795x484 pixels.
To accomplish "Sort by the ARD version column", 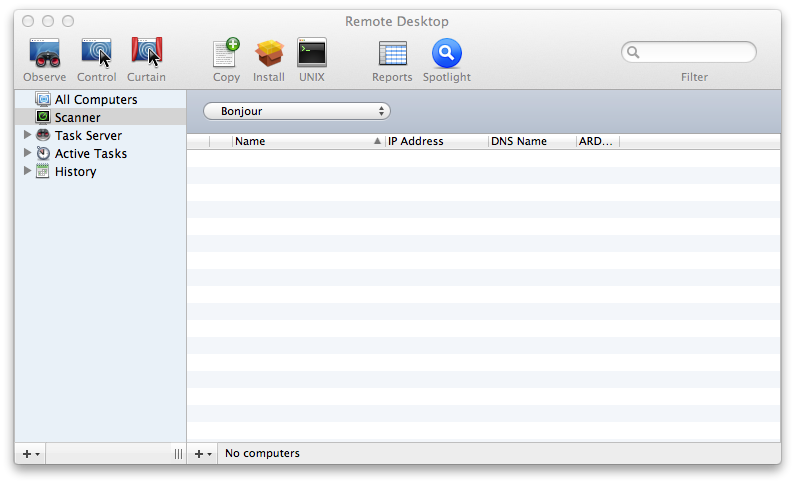I will (598, 141).
